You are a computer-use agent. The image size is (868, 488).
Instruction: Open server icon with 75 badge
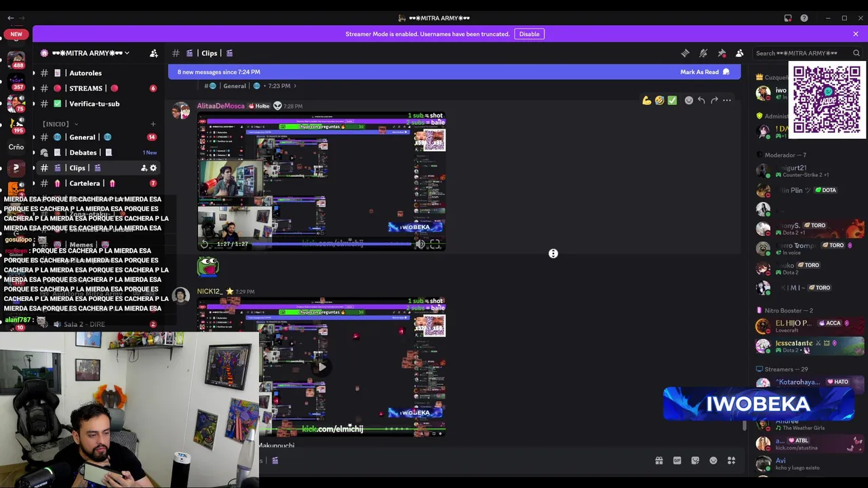[x=16, y=103]
